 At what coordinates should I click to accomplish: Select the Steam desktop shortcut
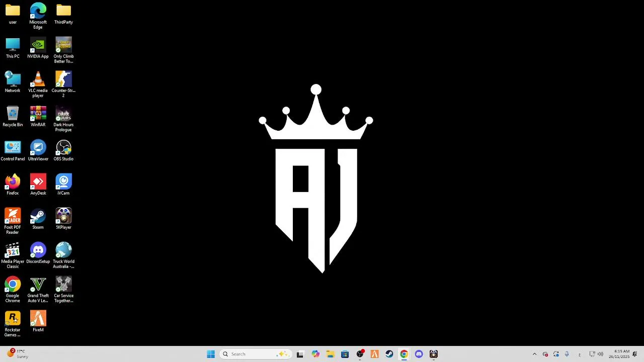point(38,219)
